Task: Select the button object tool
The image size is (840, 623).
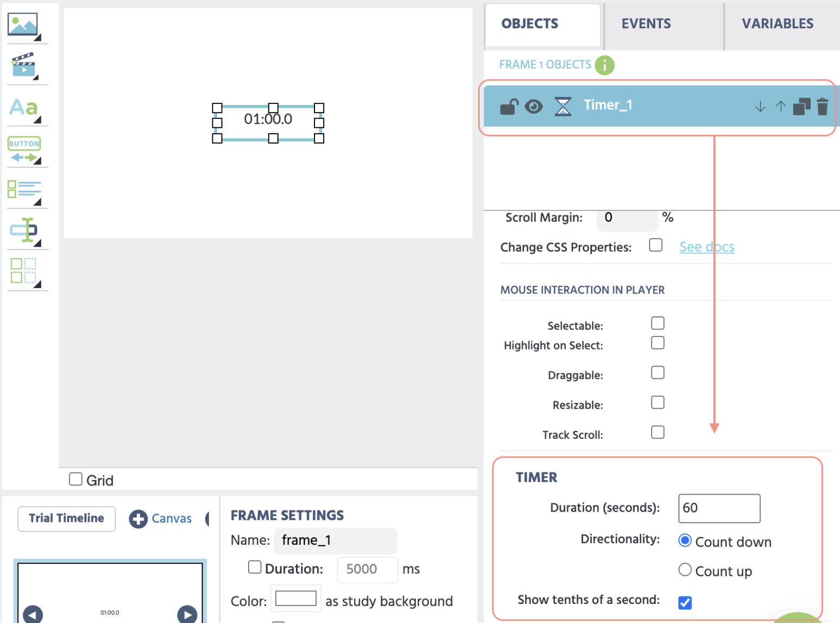Action: pyautogui.click(x=24, y=149)
